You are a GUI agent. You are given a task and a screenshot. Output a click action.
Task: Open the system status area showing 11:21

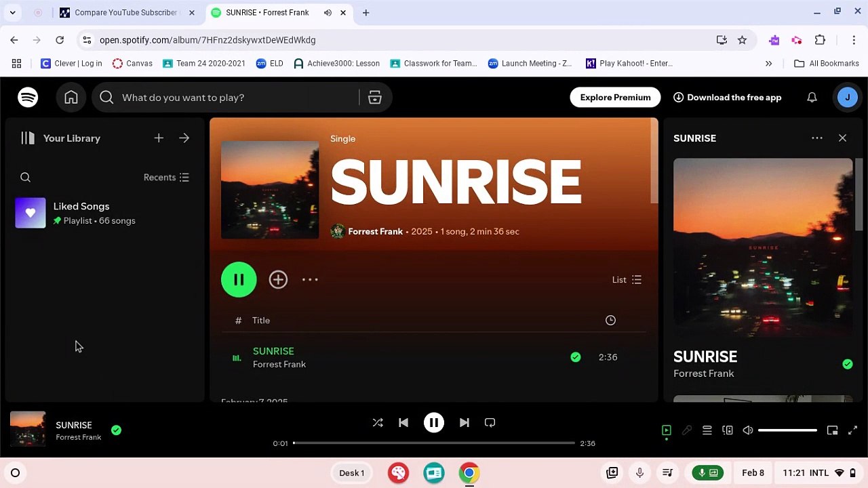pos(821,473)
